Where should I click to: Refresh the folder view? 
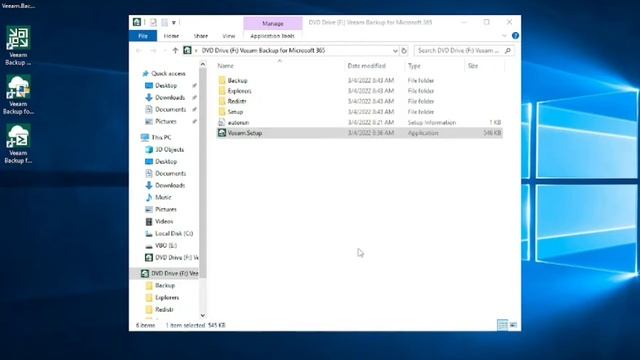tap(404, 51)
